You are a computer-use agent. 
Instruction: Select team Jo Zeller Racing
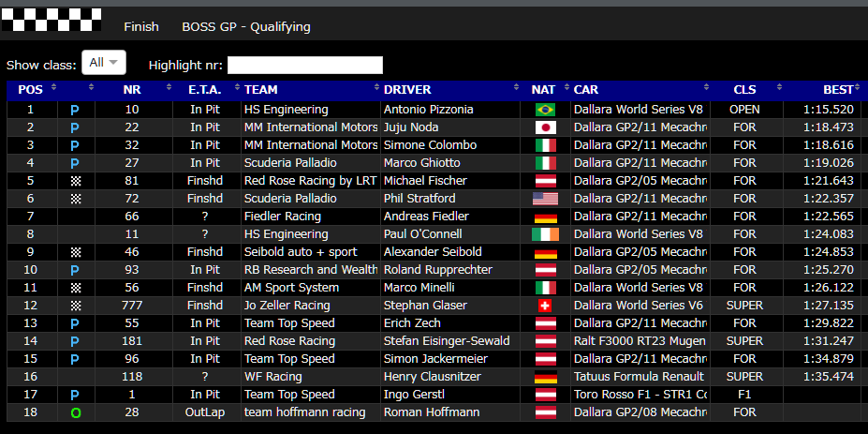point(287,306)
